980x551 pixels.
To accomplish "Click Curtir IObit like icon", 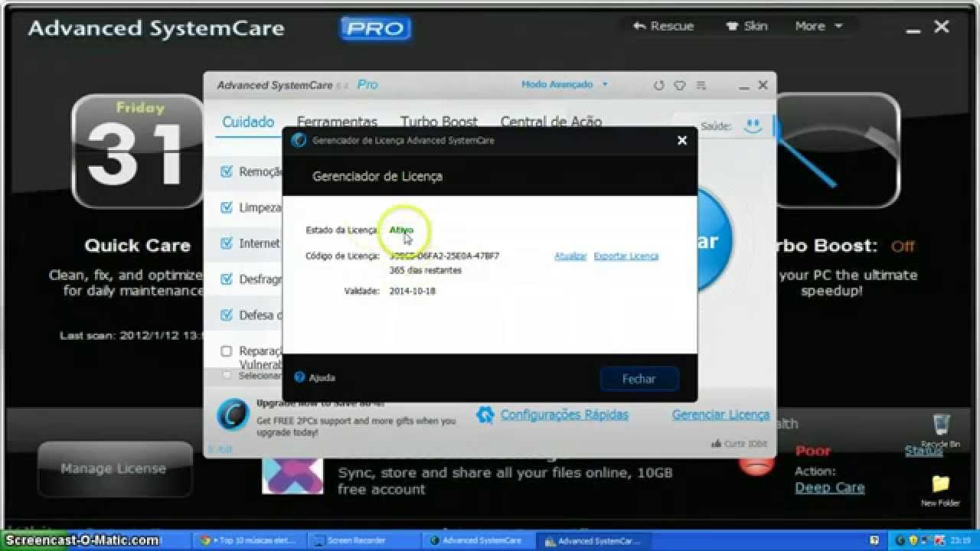I will [716, 444].
